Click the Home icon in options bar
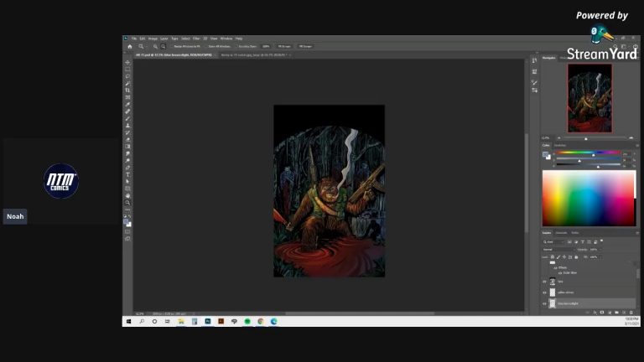This screenshot has width=644, height=362. (x=130, y=46)
